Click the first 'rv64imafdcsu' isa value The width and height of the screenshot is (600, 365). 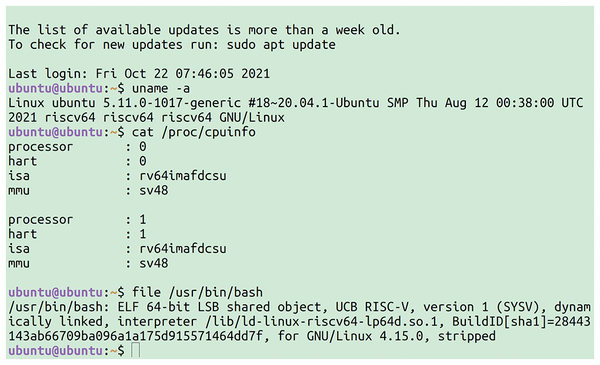pyautogui.click(x=183, y=176)
